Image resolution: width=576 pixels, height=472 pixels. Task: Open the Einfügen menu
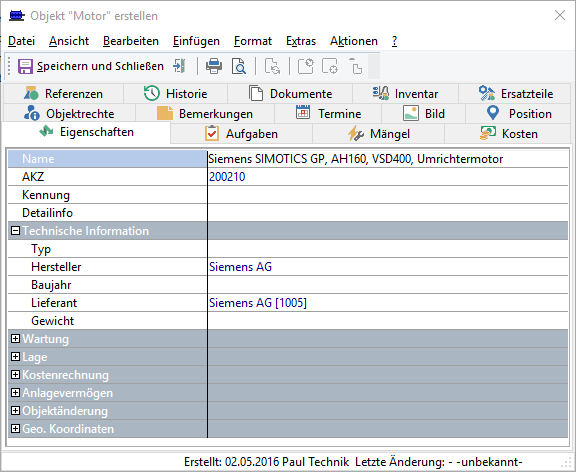click(196, 41)
